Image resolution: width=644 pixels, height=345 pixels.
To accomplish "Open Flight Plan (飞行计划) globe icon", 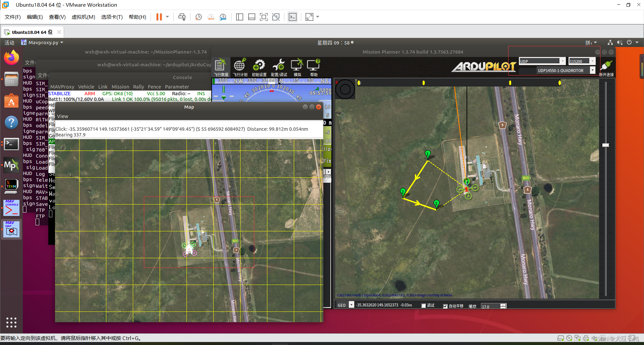I will click(240, 67).
